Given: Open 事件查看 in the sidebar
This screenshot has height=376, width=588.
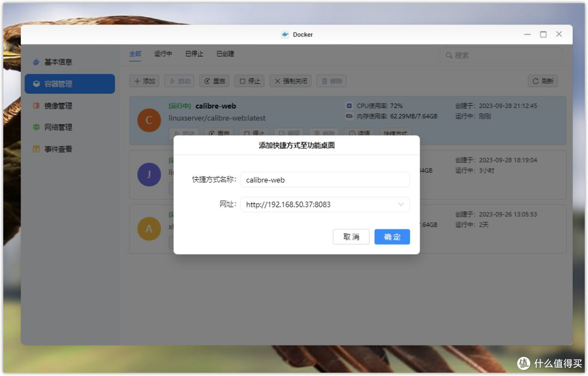Looking at the screenshot, I should 70,149.
